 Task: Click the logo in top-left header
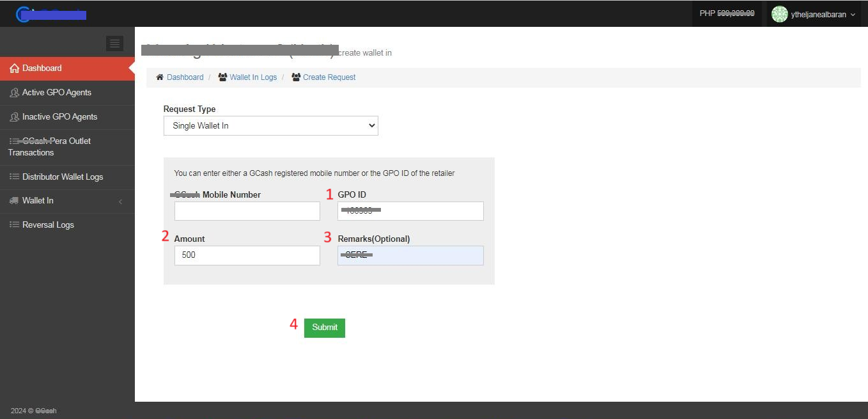(51, 14)
